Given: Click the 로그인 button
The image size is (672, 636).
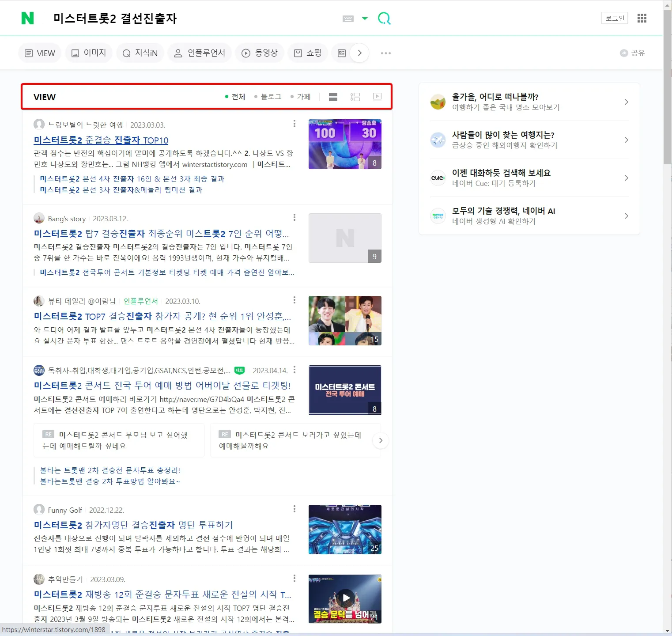Looking at the screenshot, I should click(x=615, y=18).
